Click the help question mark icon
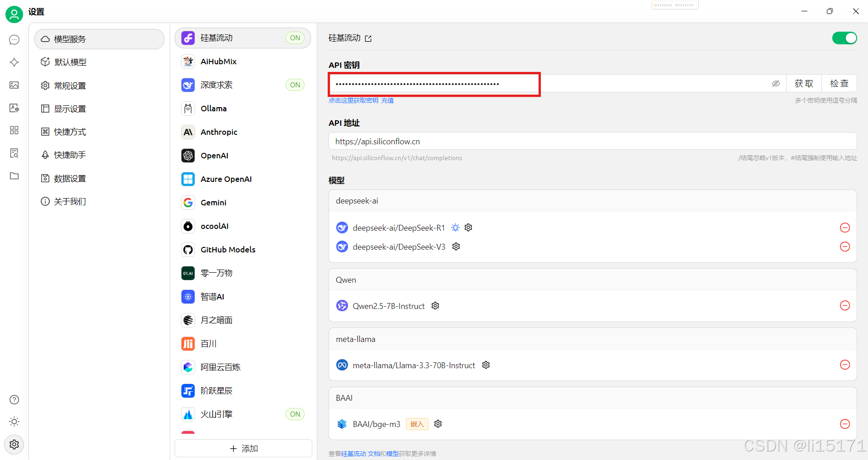 14,400
